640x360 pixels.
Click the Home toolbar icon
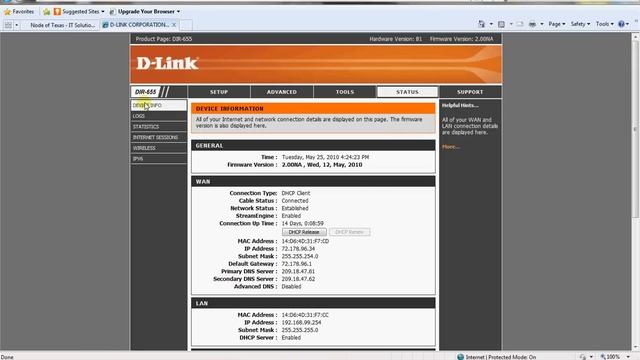click(x=482, y=24)
